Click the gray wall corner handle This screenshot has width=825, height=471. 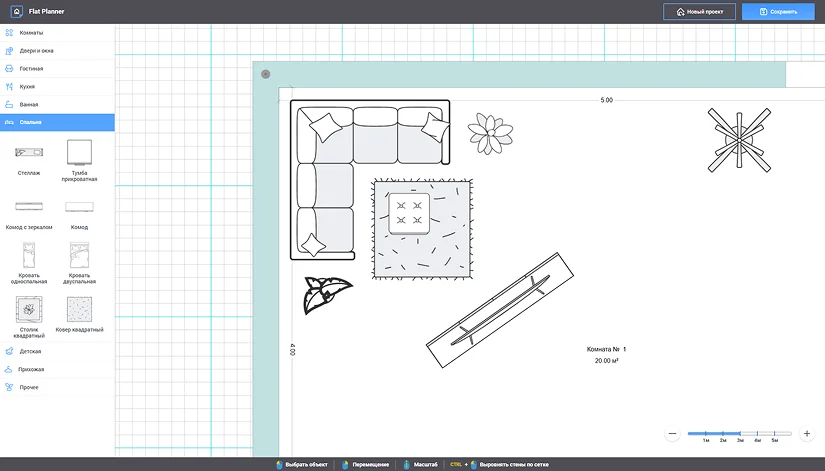coord(266,74)
